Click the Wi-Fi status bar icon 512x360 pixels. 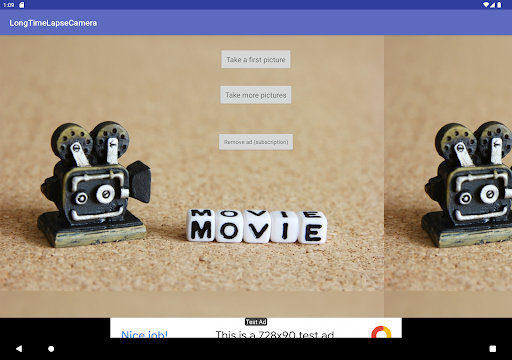click(x=486, y=5)
